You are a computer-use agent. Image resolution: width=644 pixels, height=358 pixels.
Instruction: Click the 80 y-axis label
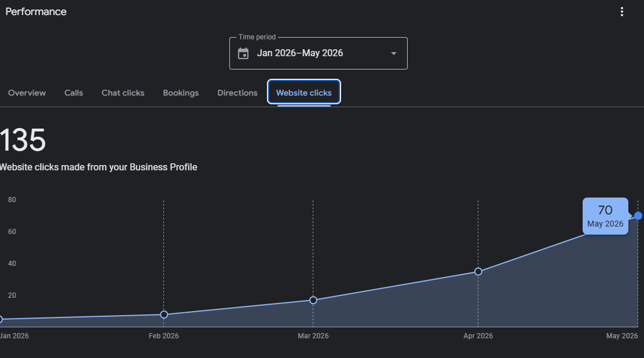click(12, 200)
